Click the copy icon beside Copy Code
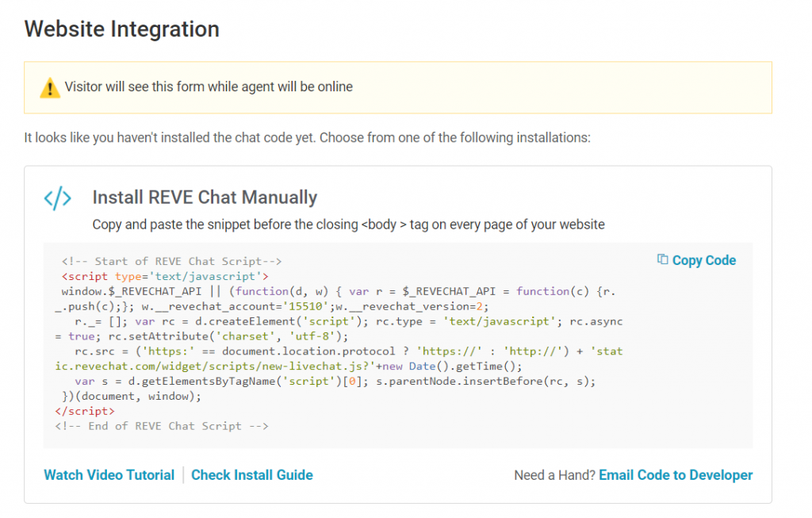The image size is (812, 518). (662, 260)
